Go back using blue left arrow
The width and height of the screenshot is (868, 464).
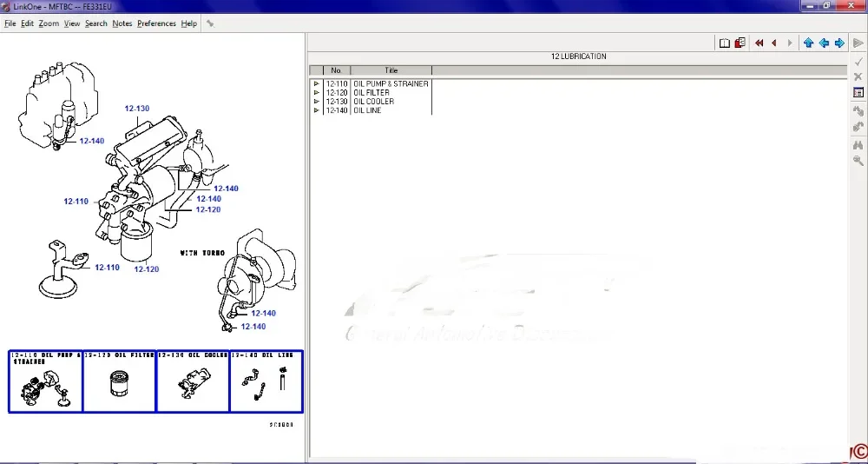(824, 43)
